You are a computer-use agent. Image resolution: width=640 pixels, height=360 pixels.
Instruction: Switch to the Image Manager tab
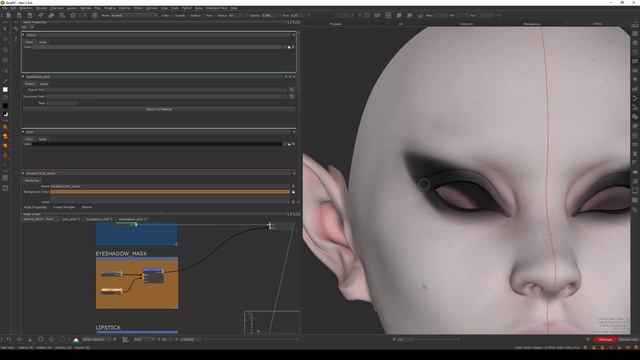tap(64, 207)
